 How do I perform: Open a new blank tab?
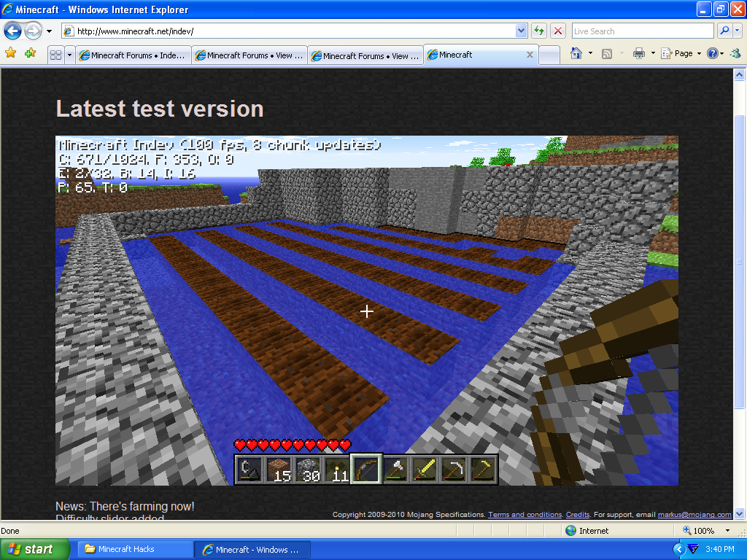click(x=549, y=55)
